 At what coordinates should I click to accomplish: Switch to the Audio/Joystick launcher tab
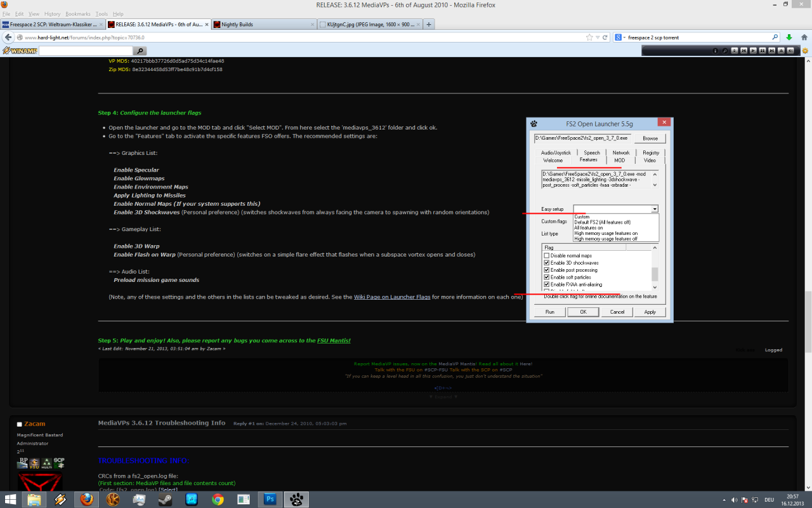click(556, 153)
